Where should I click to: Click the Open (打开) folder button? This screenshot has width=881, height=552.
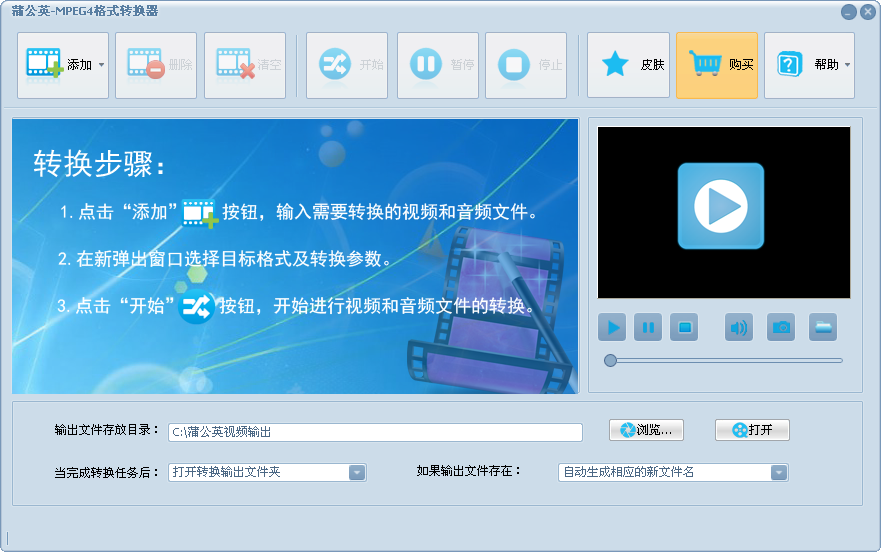pos(752,430)
